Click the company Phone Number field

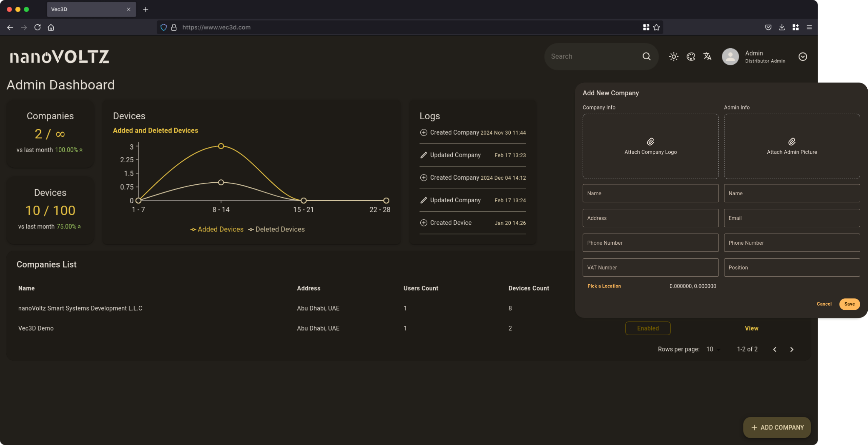[650, 243]
